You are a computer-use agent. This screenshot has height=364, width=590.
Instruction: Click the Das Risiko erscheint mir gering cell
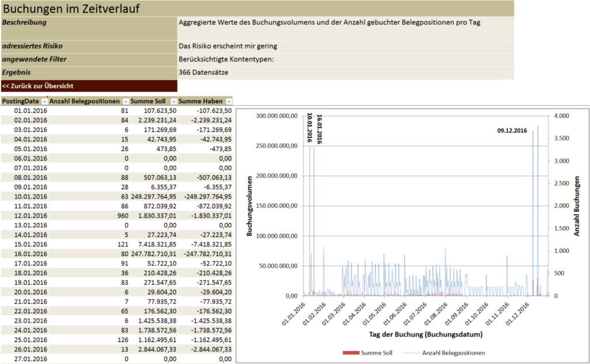(229, 46)
